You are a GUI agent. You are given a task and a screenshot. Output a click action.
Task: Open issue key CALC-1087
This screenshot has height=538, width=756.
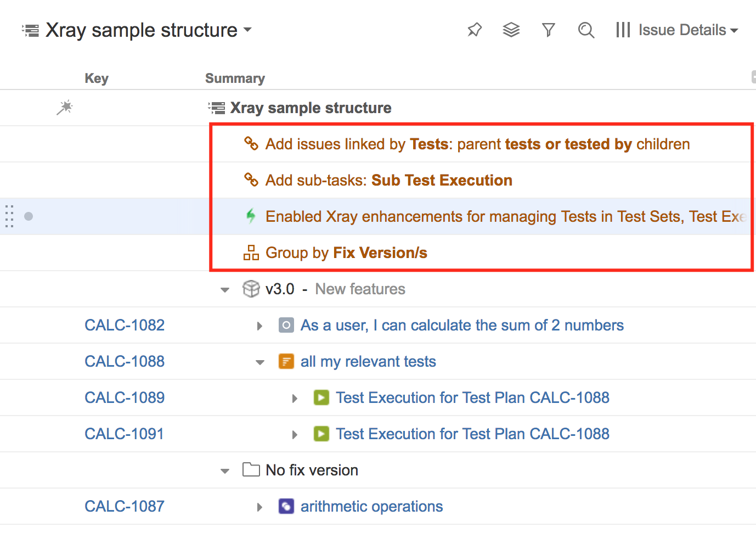125,506
